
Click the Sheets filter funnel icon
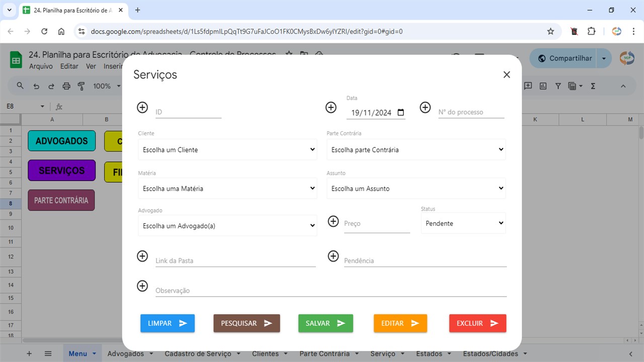(558, 86)
